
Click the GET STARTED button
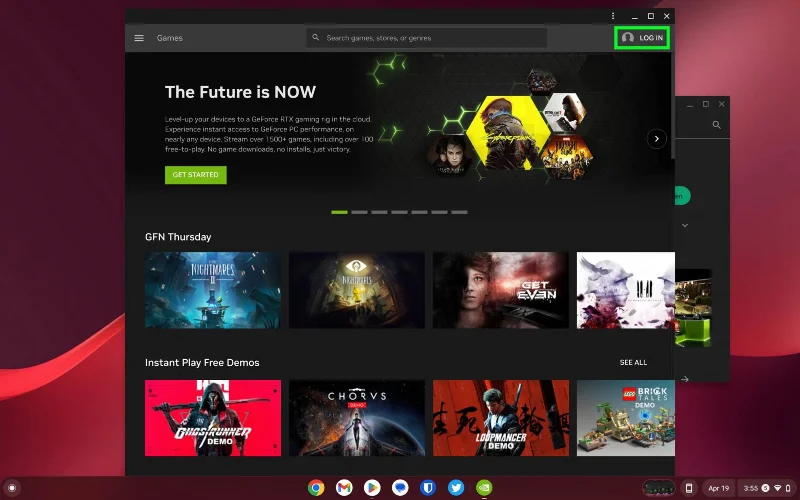tap(195, 175)
